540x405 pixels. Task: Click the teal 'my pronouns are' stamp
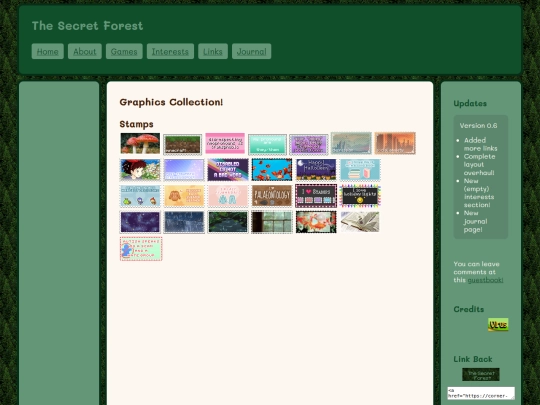coord(267,144)
